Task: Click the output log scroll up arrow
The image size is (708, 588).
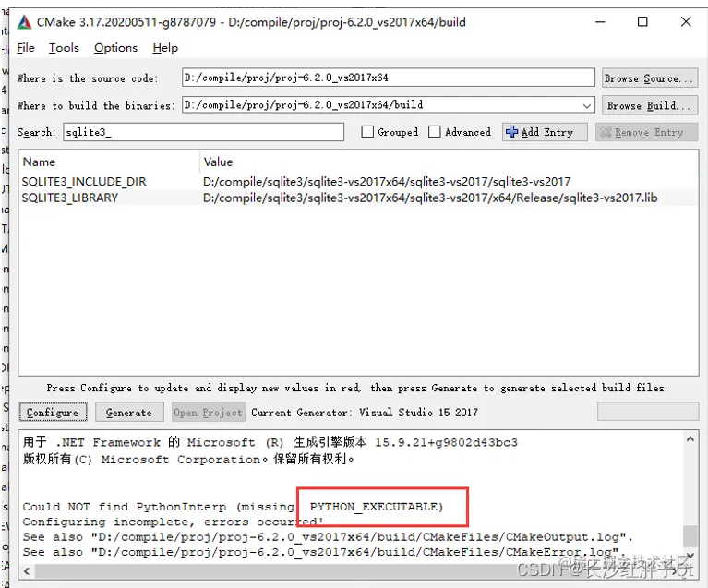Action: tap(690, 439)
